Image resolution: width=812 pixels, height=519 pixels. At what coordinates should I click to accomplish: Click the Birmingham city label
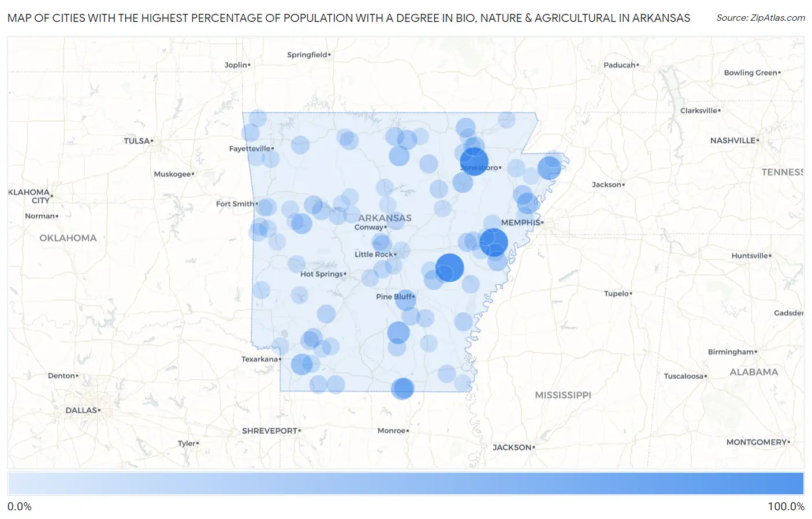pos(731,352)
